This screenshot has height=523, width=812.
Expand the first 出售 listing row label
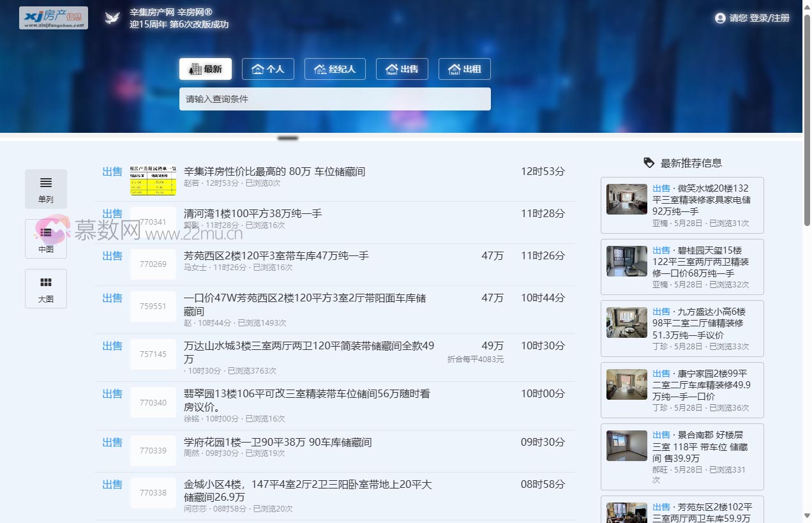112,171
